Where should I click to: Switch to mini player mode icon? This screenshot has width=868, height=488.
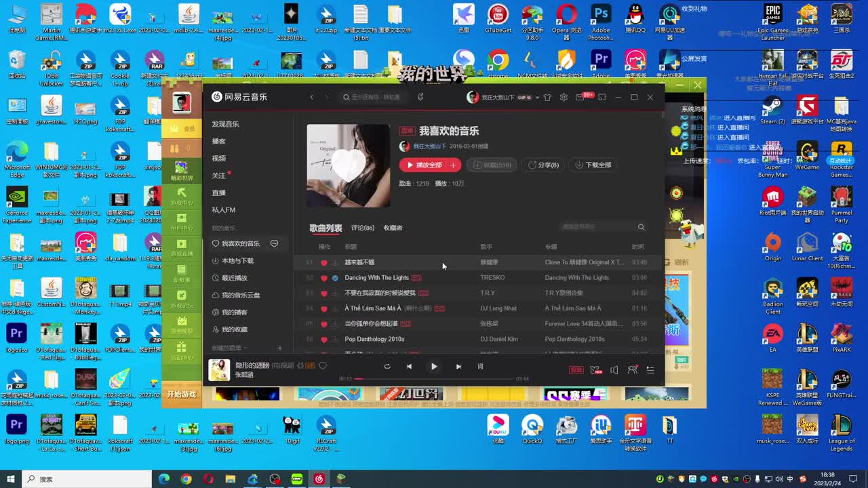tap(601, 97)
